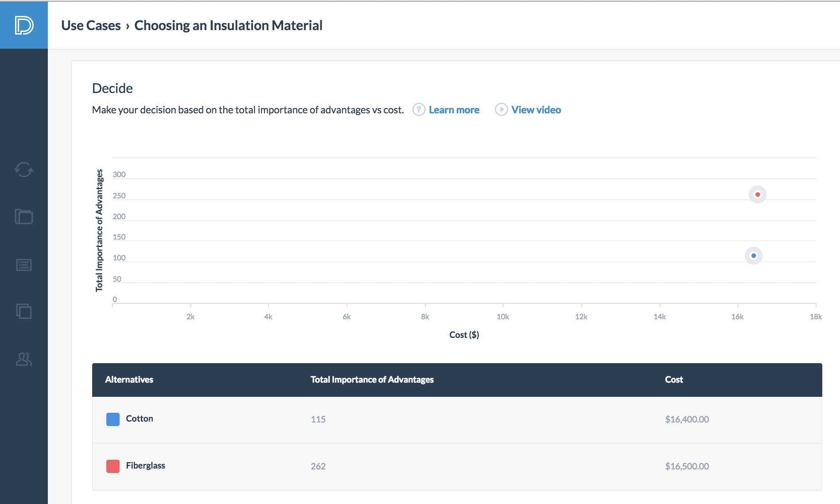Click the play video icon
Image resolution: width=840 pixels, height=504 pixels.
pos(501,109)
